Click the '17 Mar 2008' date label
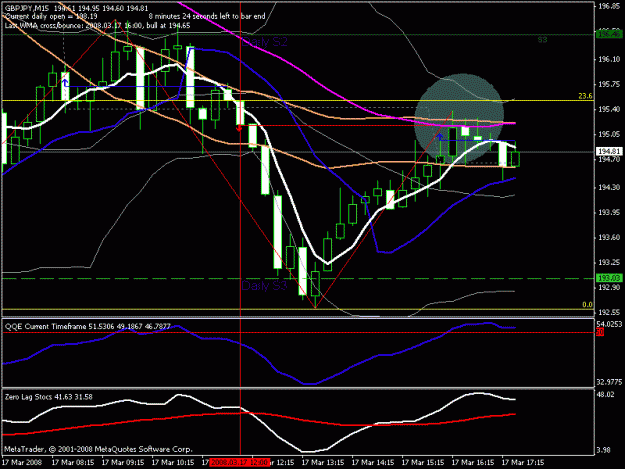The height and width of the screenshot is (469, 625). pos(22,463)
